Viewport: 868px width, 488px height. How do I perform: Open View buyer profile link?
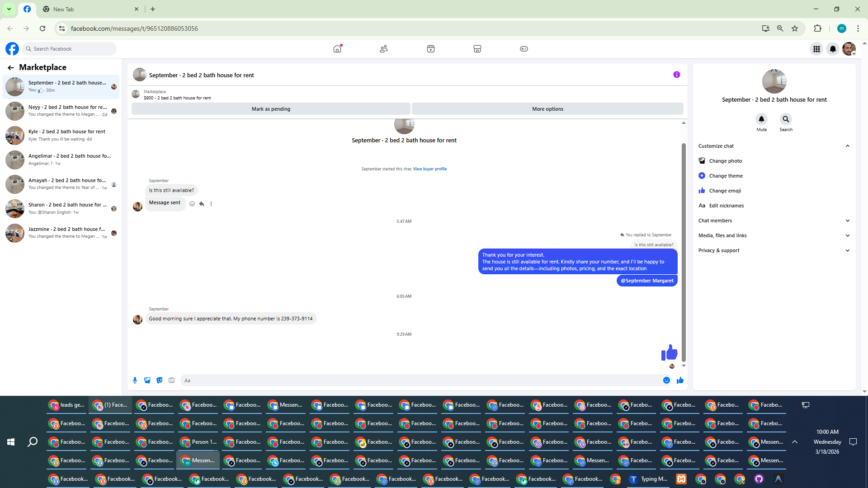[x=429, y=169]
